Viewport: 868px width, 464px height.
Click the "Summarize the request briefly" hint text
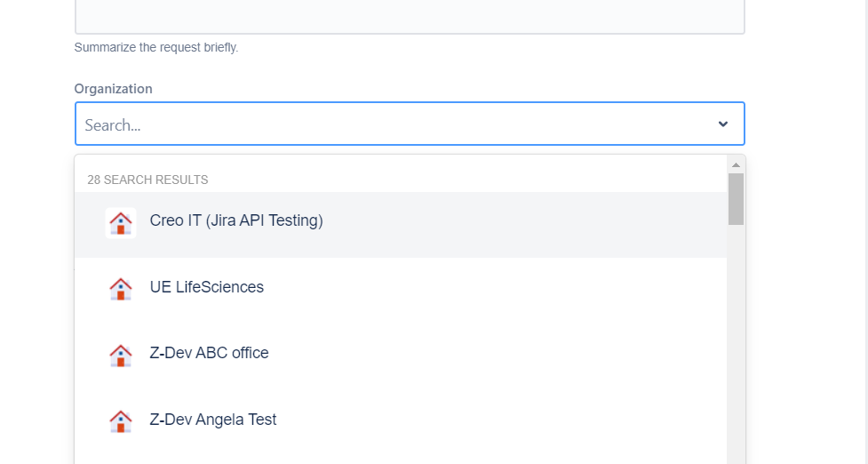156,47
